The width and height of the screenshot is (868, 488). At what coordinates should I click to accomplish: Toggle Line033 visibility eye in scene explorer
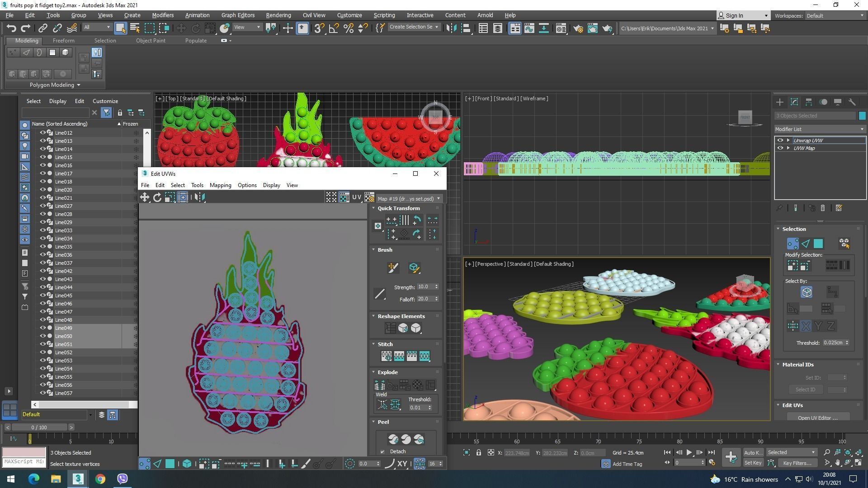pyautogui.click(x=42, y=230)
